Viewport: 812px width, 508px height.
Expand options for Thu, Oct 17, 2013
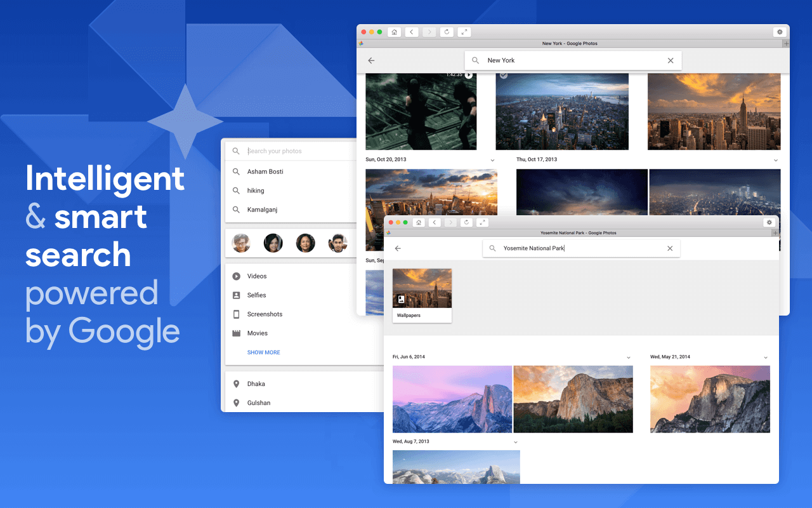[776, 160]
